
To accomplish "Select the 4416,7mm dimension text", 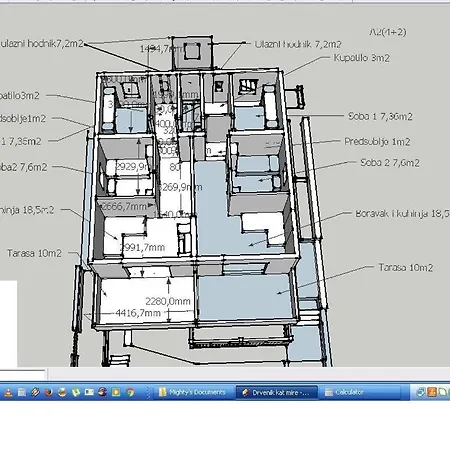I will click(138, 313).
